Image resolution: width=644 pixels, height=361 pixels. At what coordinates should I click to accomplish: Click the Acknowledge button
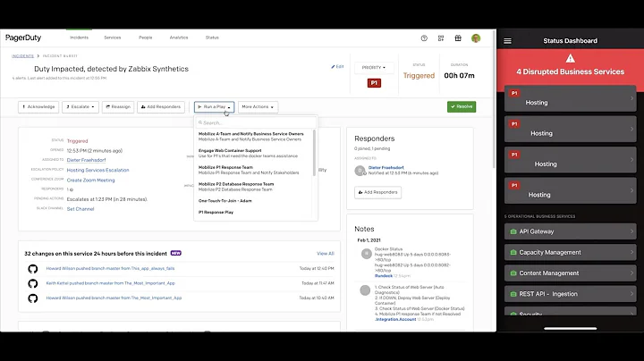pos(38,106)
